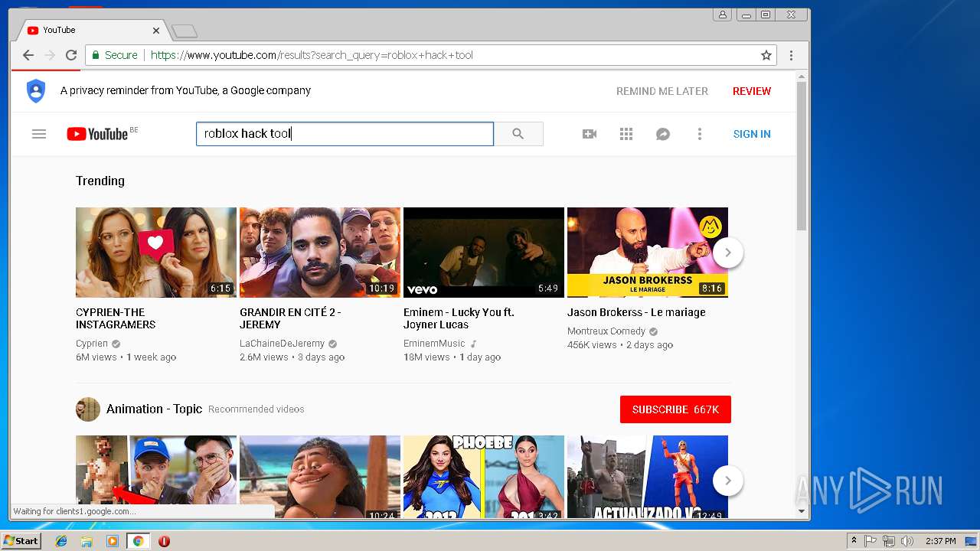Click the taskbar clock 2:37 PM

pyautogui.click(x=940, y=541)
